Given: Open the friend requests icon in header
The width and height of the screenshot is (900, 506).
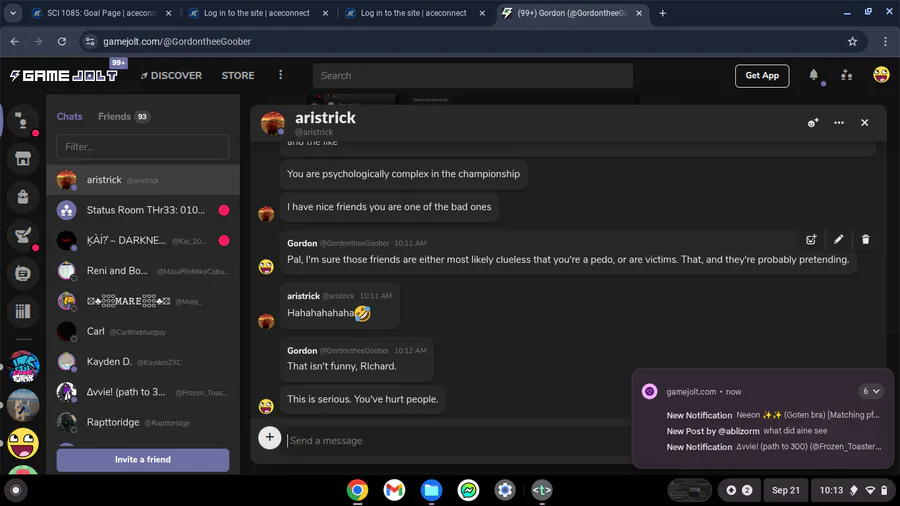Looking at the screenshot, I should tap(847, 75).
